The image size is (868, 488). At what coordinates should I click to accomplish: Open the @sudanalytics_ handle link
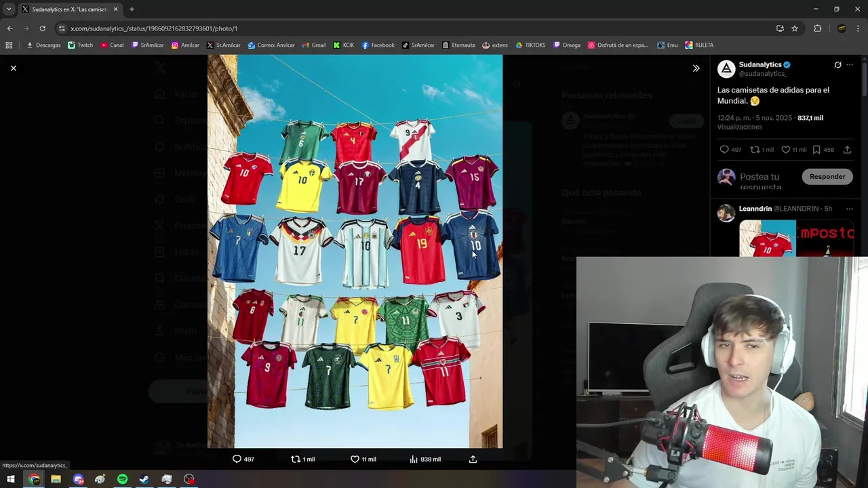tap(762, 74)
